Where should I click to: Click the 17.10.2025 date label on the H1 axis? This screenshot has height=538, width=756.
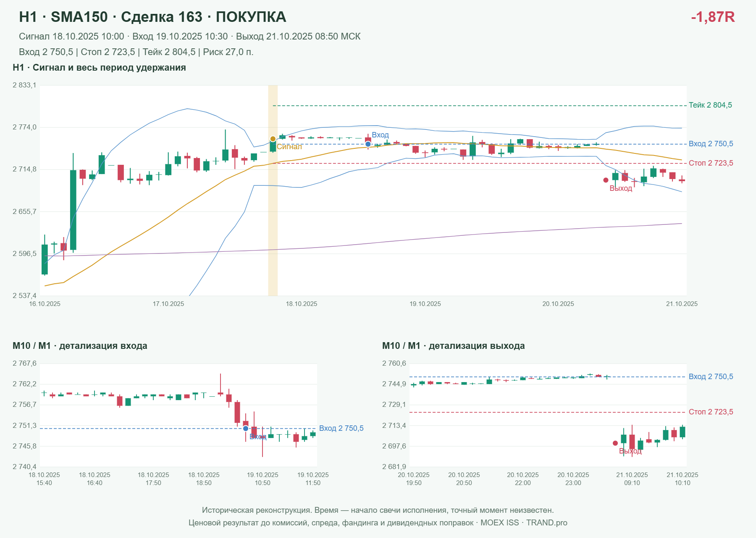168,304
